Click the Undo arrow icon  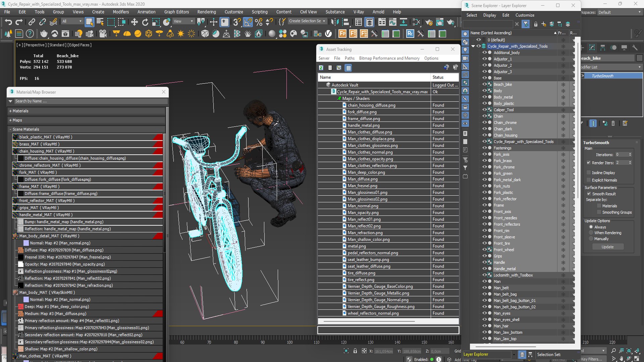click(x=8, y=22)
